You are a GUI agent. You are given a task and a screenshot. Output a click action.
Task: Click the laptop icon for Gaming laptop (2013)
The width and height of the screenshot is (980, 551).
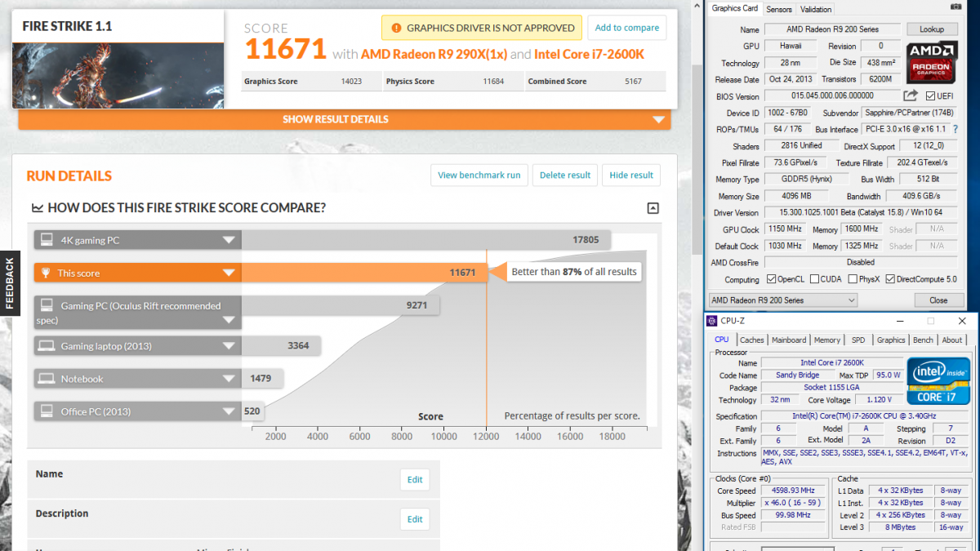point(47,346)
